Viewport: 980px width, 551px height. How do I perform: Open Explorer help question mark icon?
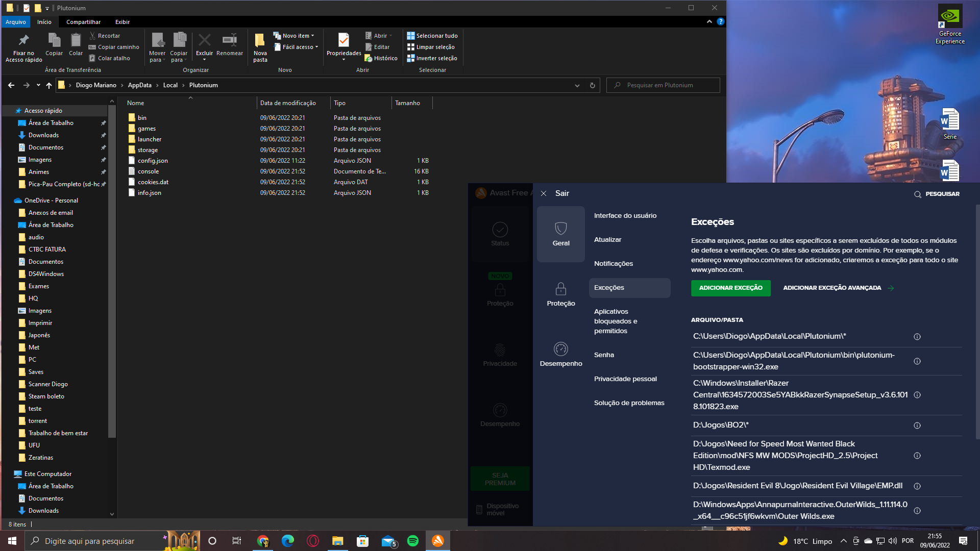coord(720,21)
